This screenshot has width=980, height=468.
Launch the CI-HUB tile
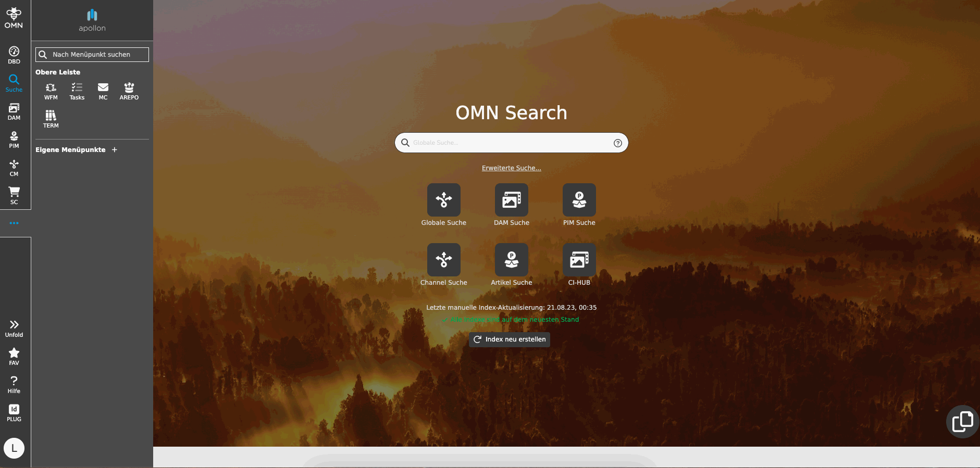tap(579, 265)
